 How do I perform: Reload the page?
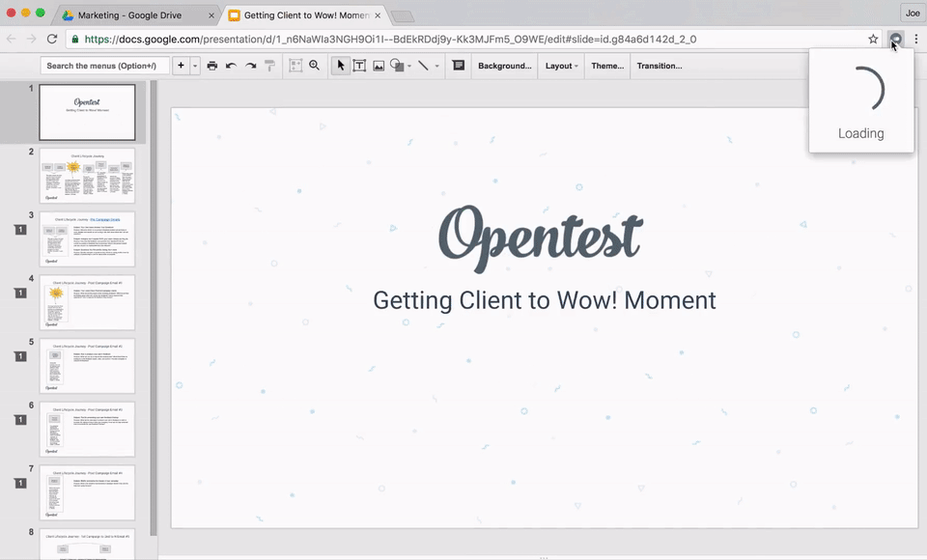[x=52, y=39]
